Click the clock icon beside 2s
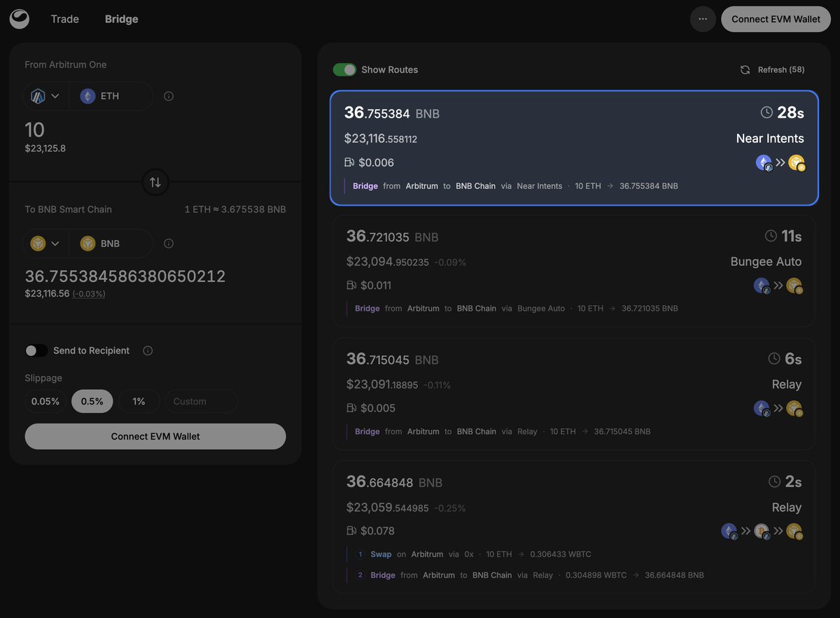The image size is (840, 618). coord(774,482)
